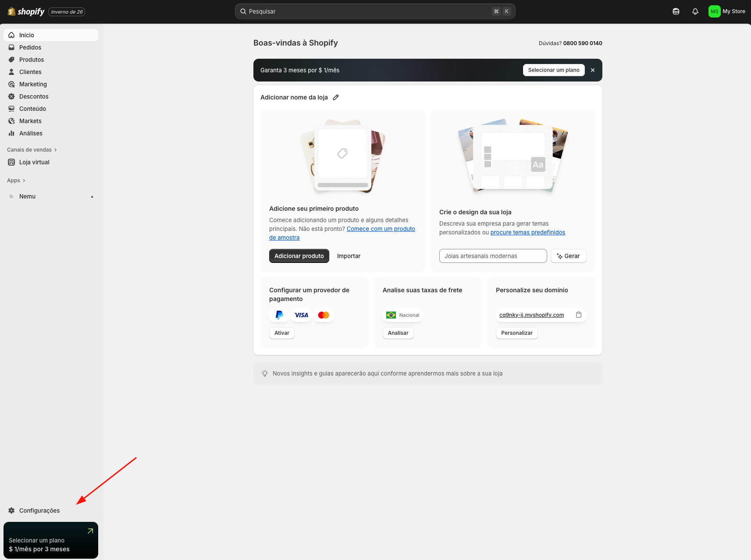Go to Início in sidebar
The width and height of the screenshot is (751, 560).
click(x=51, y=35)
